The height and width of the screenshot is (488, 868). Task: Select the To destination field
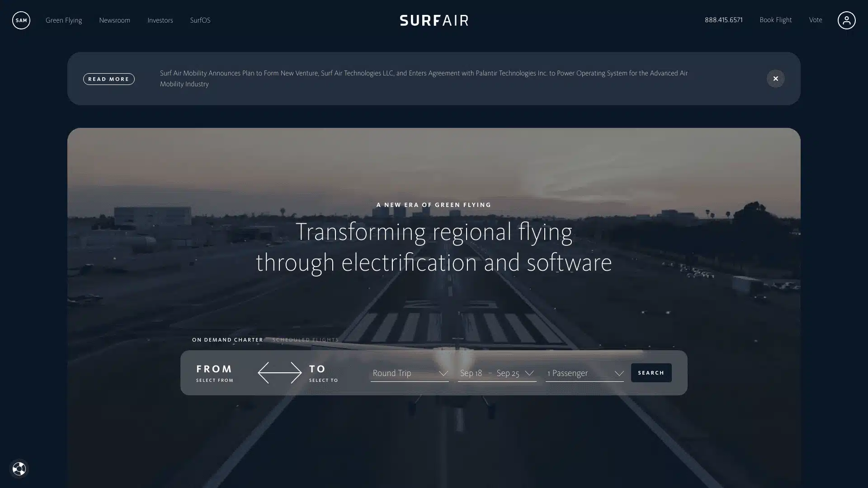[x=323, y=373]
